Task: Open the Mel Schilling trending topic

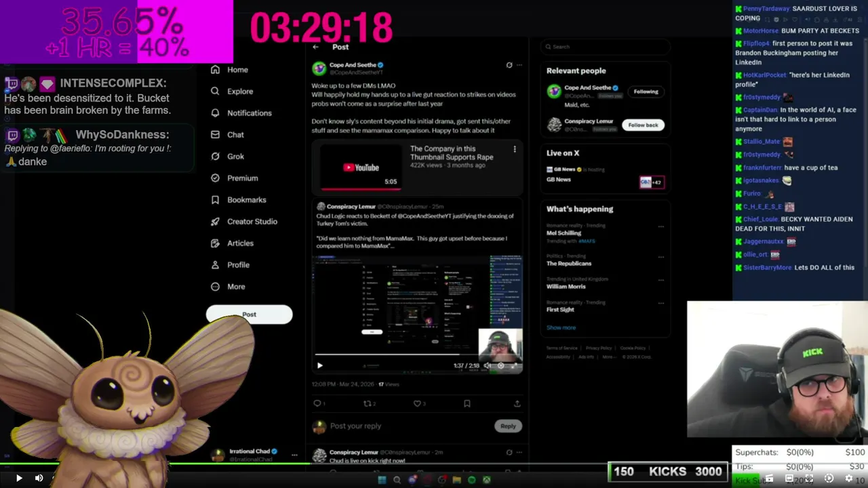Action: pyautogui.click(x=564, y=233)
